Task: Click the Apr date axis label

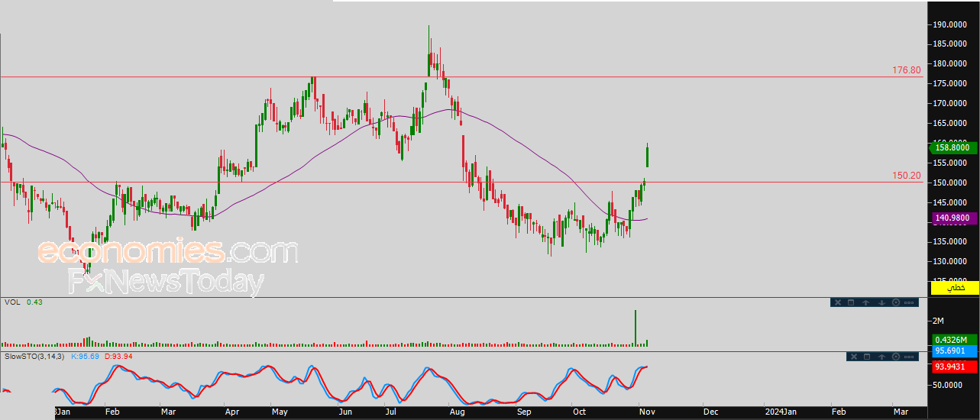Action: pyautogui.click(x=232, y=412)
